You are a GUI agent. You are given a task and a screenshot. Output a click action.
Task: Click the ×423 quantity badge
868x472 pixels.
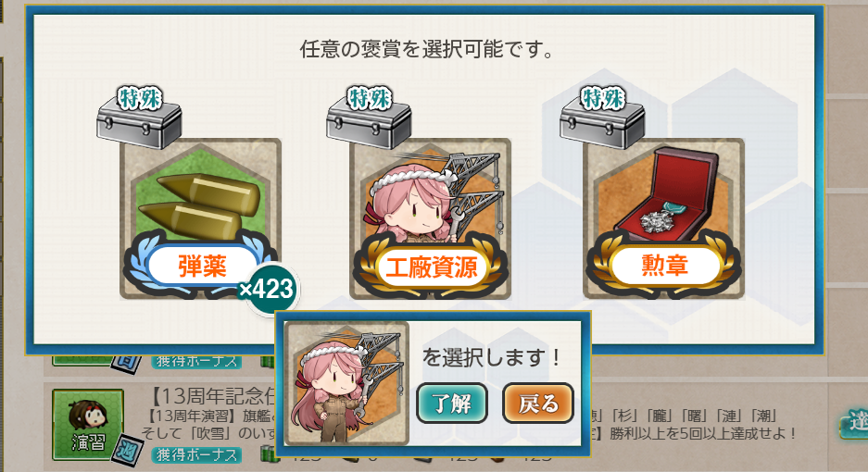pos(268,290)
